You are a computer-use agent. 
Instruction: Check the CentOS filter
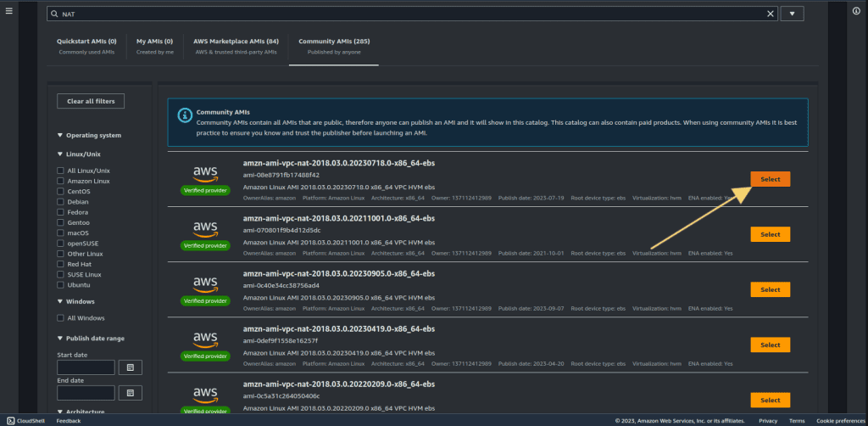click(60, 191)
